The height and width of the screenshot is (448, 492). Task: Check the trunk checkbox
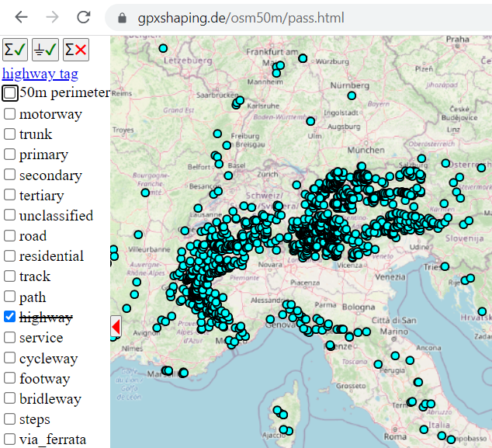coord(10,134)
